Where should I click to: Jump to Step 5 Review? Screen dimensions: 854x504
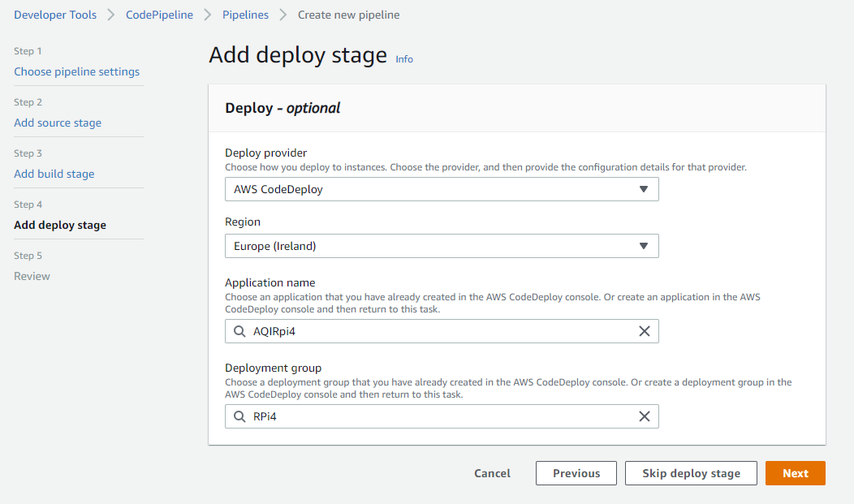(x=32, y=276)
